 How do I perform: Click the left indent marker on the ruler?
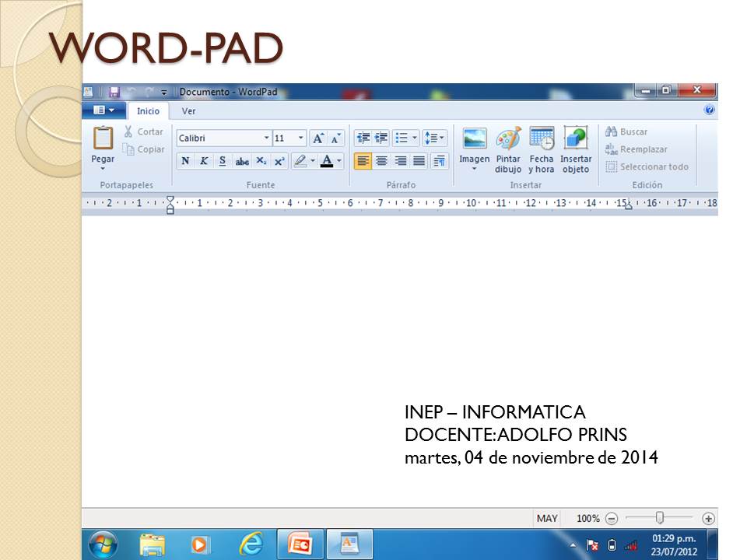pos(170,205)
